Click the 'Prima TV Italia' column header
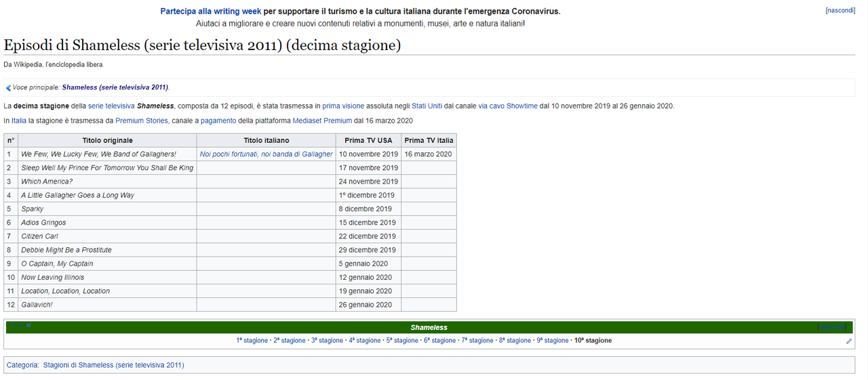This screenshot has height=380, width=868. coord(429,140)
